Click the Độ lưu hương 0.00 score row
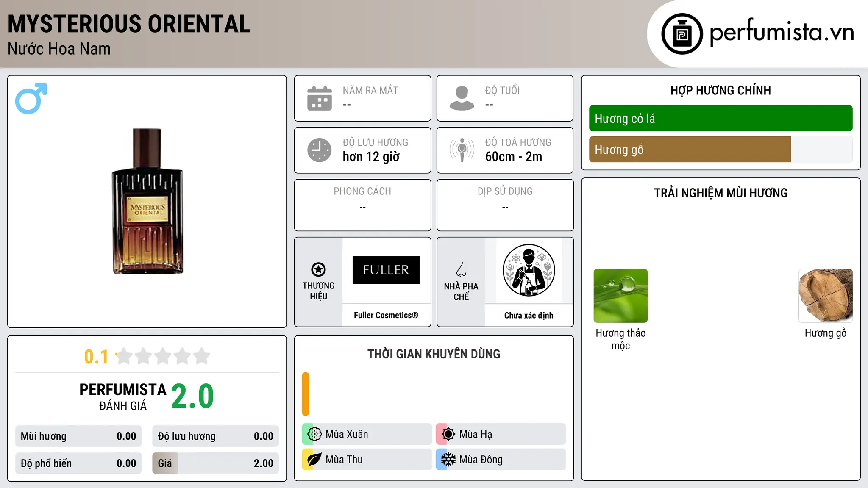 pyautogui.click(x=215, y=436)
